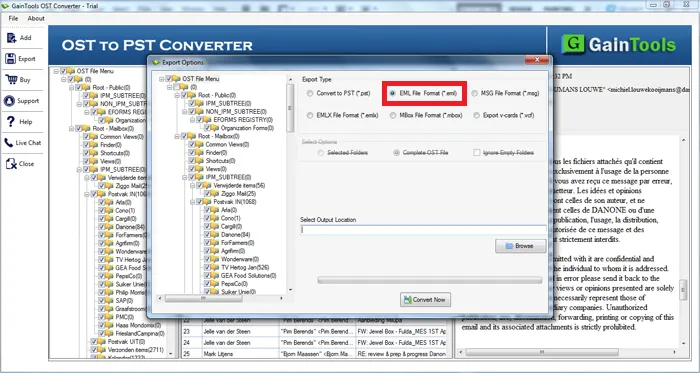Click email preview vertical scrollbar thumb
Viewport: 700px width, 373px height.
683,290
